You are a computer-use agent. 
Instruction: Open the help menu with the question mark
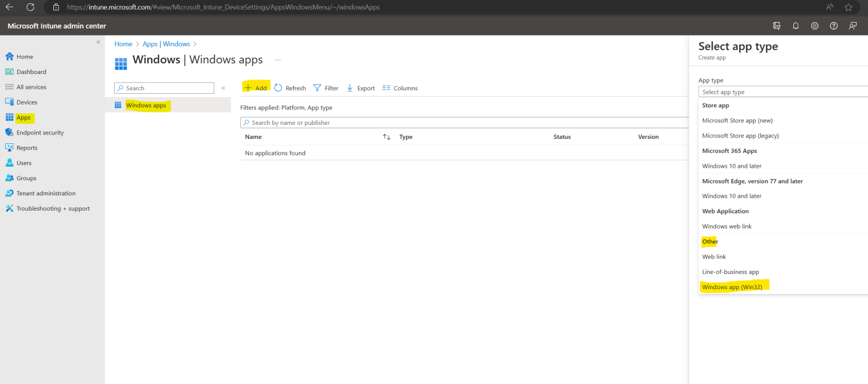click(x=833, y=26)
